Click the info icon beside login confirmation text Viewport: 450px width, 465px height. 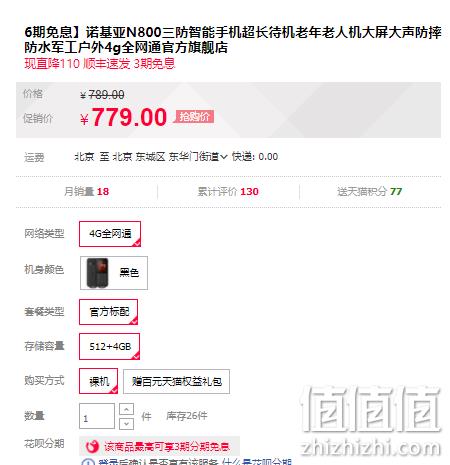point(88,462)
